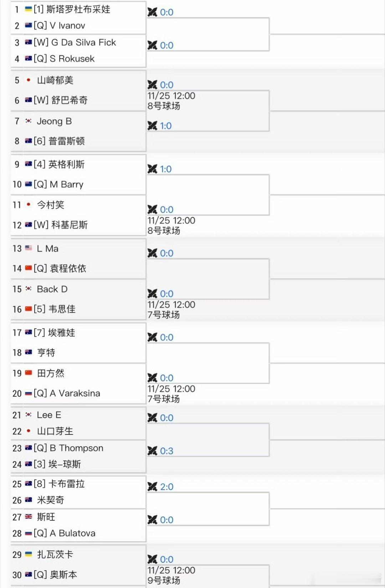385x588 pixels.
Task: Click the Ukraine flag beside 斯塔罗杜布采娃
Action: tap(29, 9)
